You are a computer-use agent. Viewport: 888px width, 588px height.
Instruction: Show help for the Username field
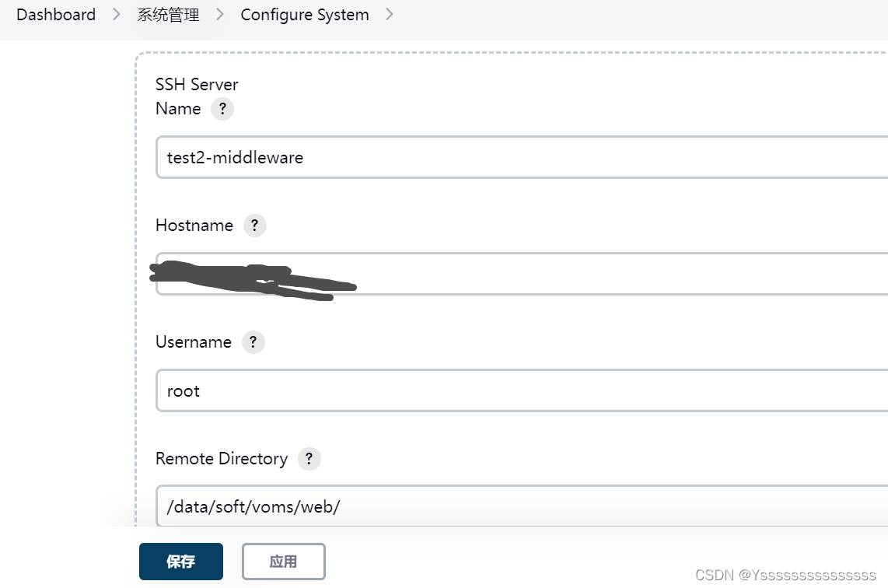coord(253,342)
